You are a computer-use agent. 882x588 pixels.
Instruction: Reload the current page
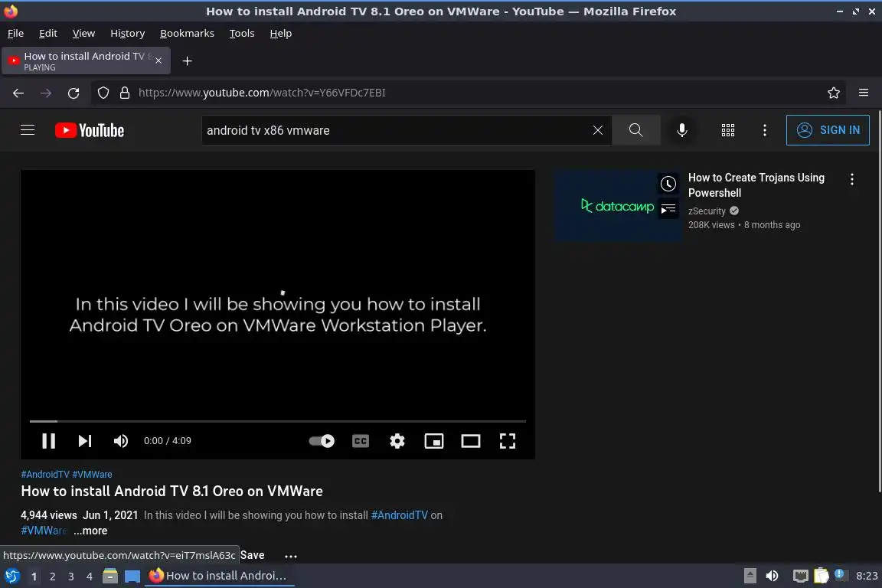pos(73,93)
